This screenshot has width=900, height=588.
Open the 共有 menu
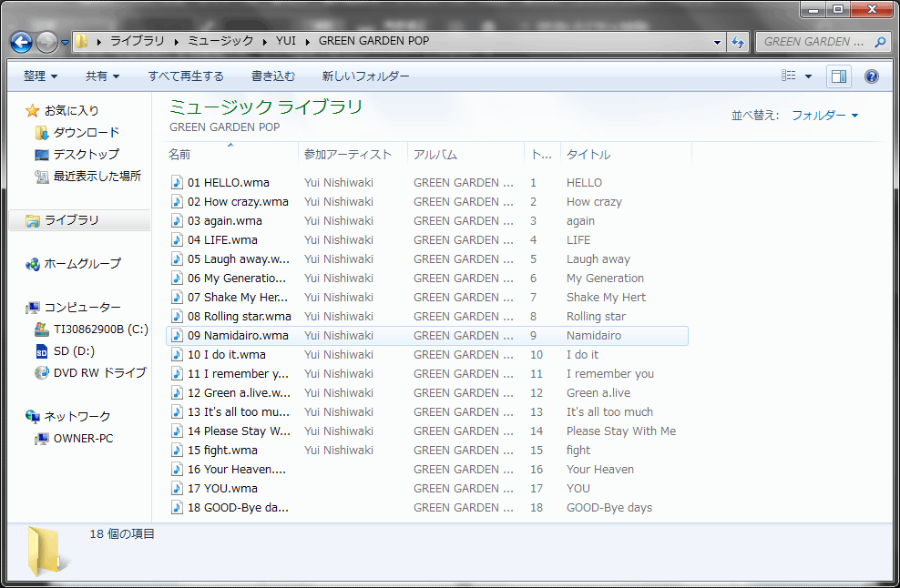tap(102, 76)
